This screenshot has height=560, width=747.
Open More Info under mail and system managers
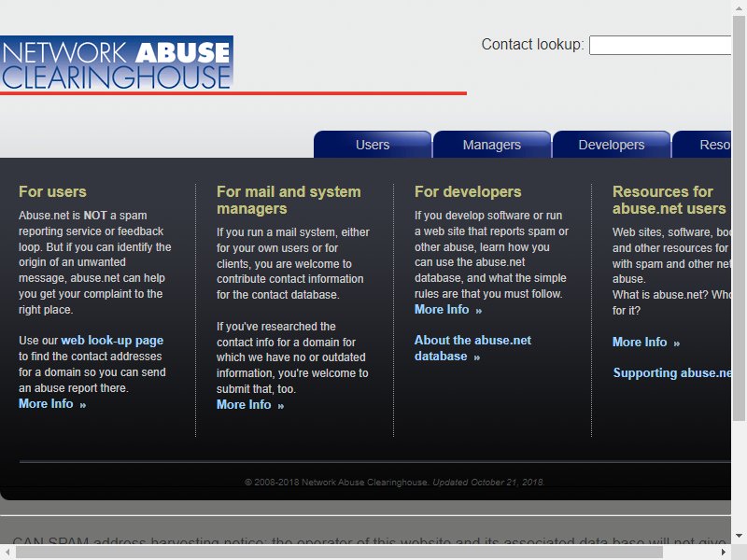(x=250, y=405)
